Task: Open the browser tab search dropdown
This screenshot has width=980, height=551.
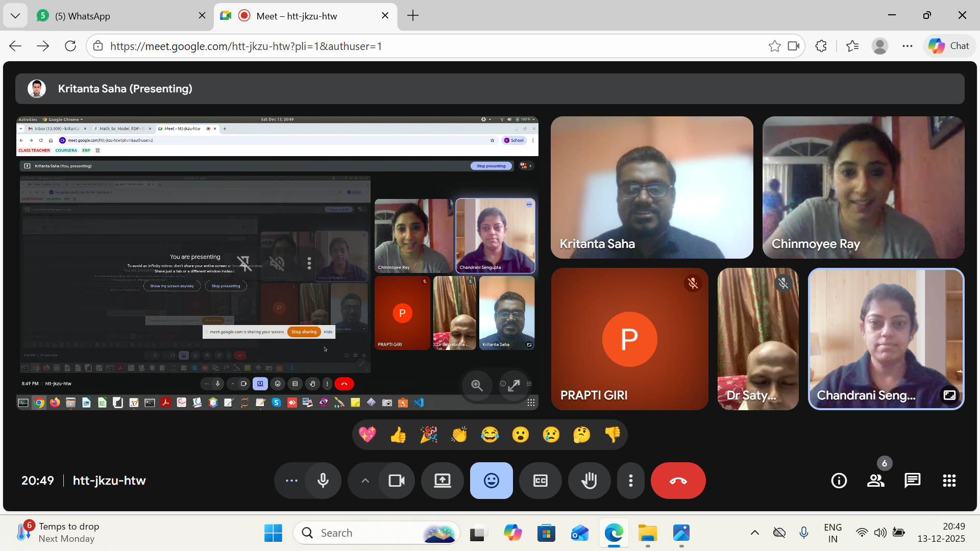Action: click(15, 16)
